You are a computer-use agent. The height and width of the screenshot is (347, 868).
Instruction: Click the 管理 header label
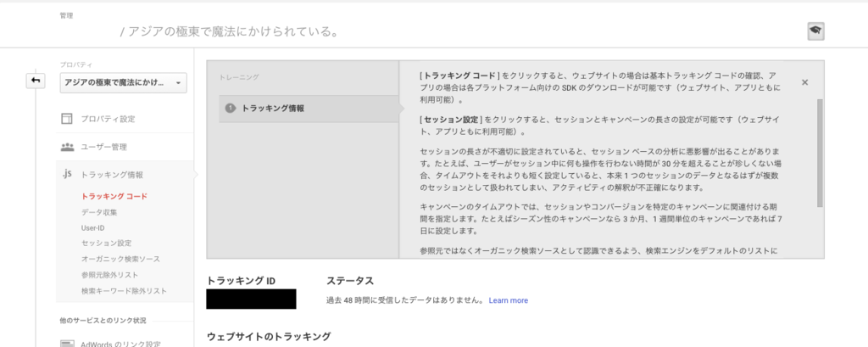click(66, 15)
